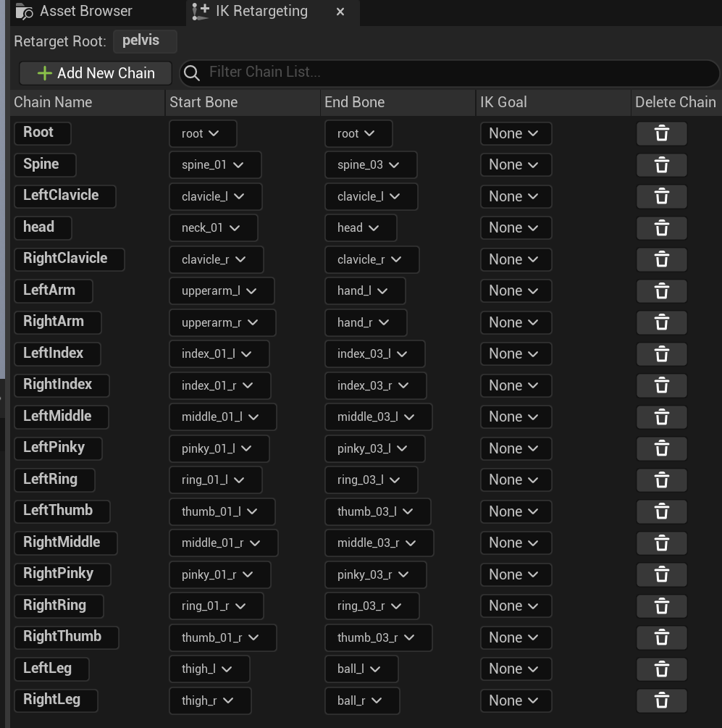The height and width of the screenshot is (728, 722).
Task: Open RightRing ring_01_r start bone dropdown
Action: (x=217, y=606)
